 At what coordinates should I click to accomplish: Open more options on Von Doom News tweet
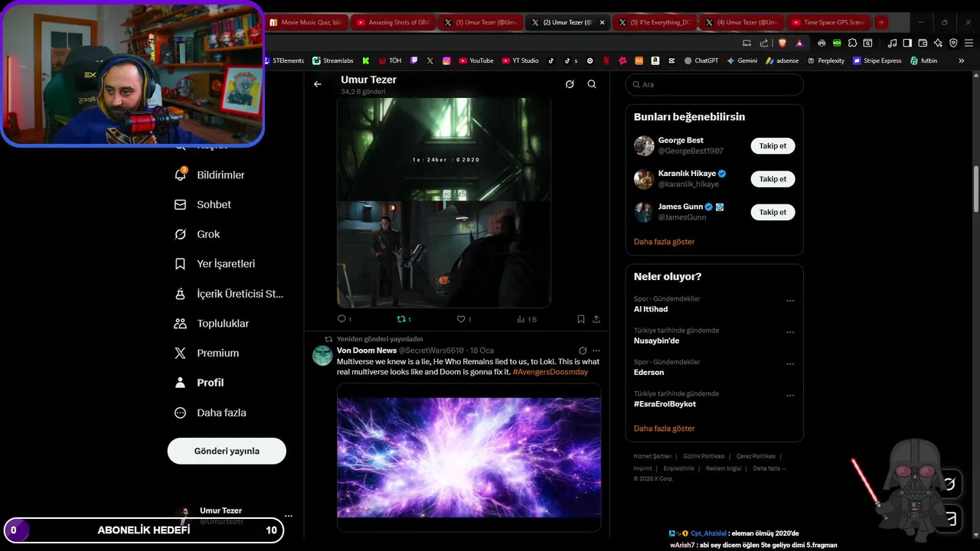596,350
